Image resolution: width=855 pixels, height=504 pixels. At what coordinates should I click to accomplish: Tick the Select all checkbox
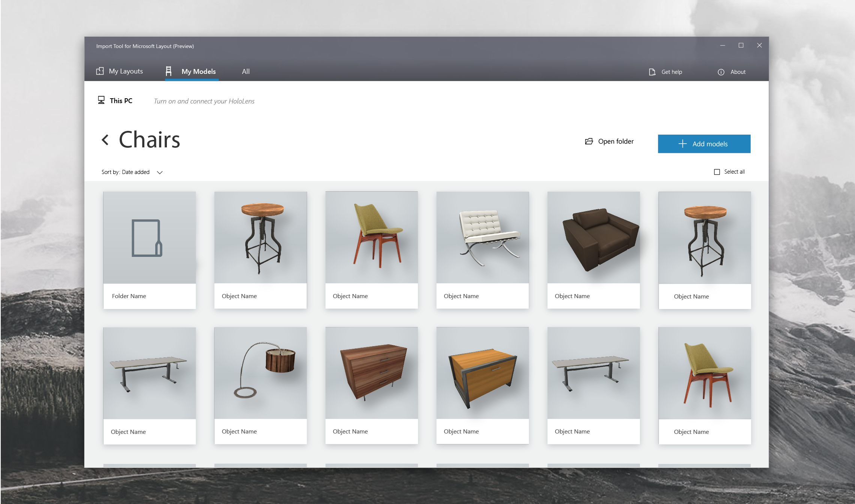pos(717,172)
